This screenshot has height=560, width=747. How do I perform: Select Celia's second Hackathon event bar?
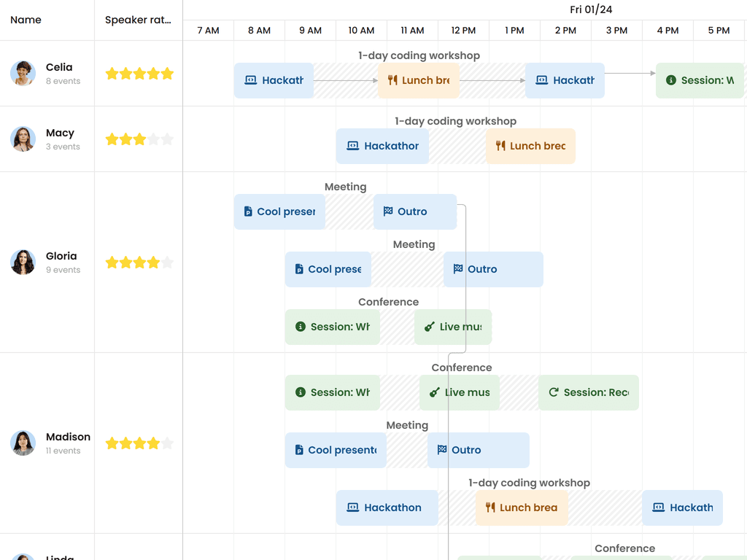[x=565, y=80]
